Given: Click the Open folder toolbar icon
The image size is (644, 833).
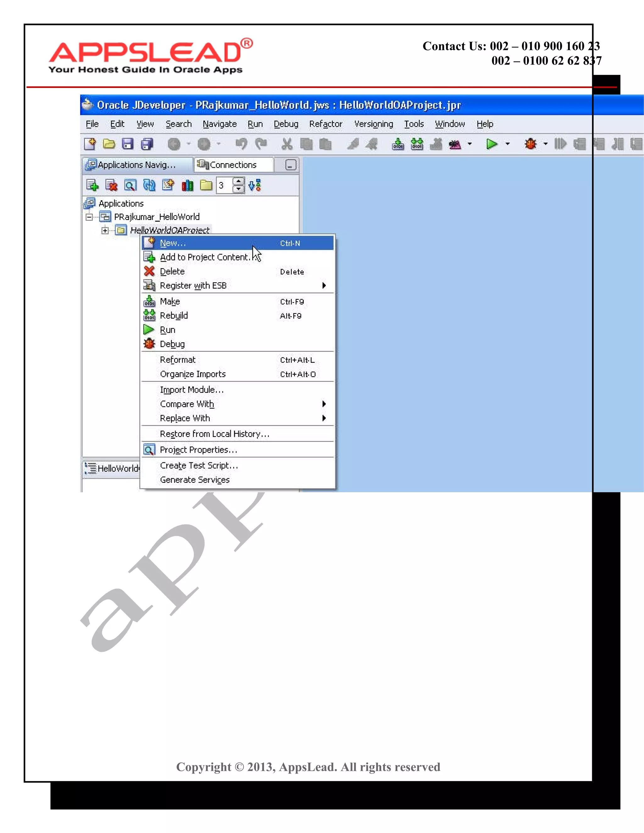Looking at the screenshot, I should [x=109, y=144].
